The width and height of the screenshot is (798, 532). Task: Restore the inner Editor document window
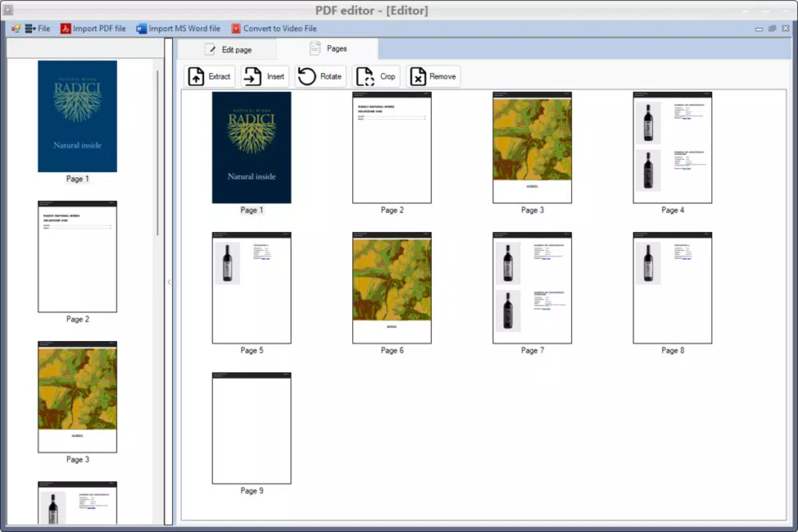coord(772,29)
